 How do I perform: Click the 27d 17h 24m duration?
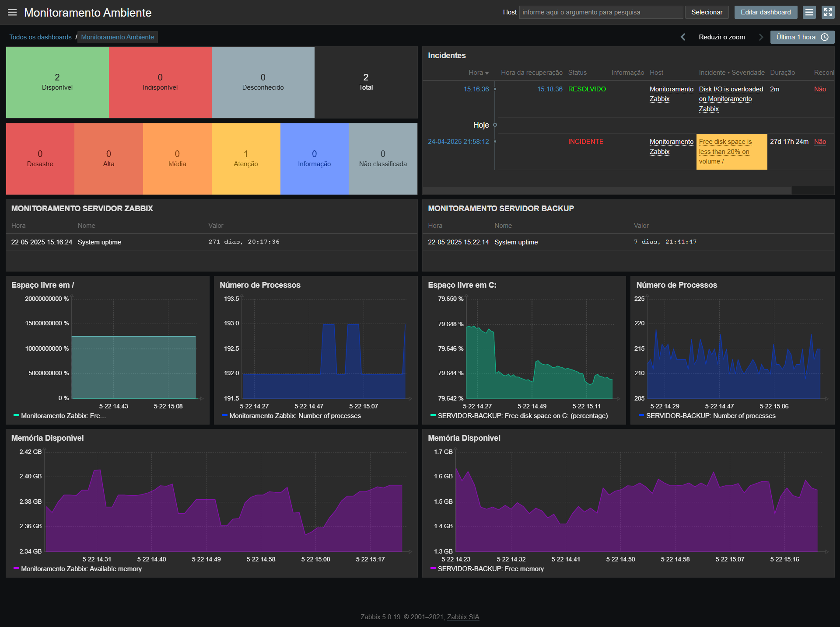(x=789, y=142)
